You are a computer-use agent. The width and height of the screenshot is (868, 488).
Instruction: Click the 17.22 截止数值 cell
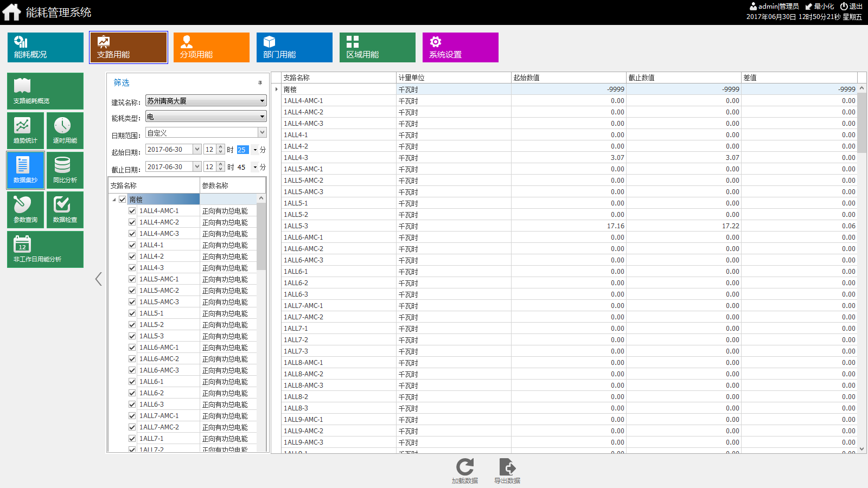(x=684, y=226)
